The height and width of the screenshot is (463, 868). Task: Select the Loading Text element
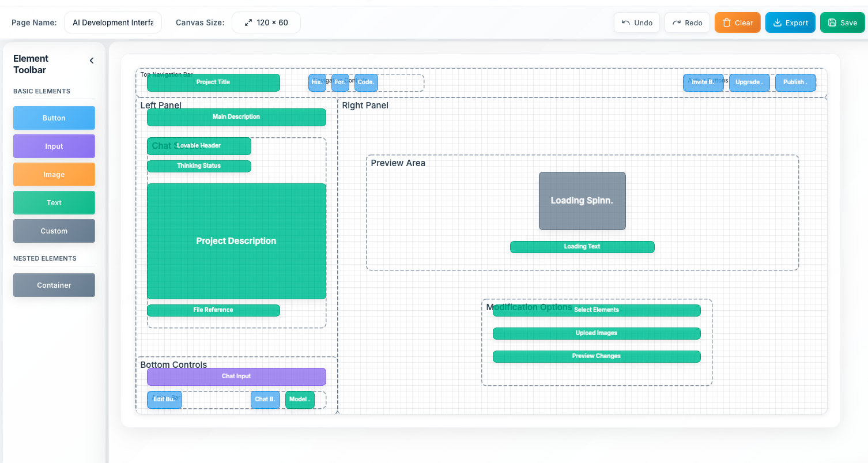pyautogui.click(x=582, y=247)
